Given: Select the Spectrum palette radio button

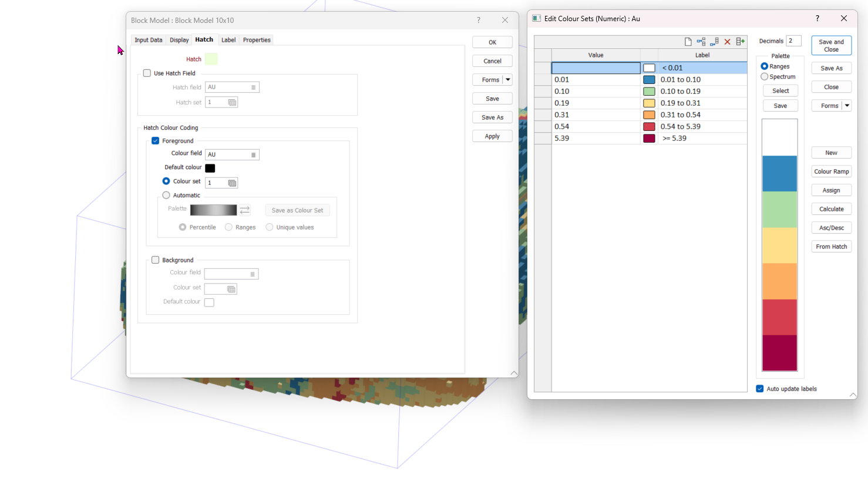Looking at the screenshot, I should (x=764, y=77).
